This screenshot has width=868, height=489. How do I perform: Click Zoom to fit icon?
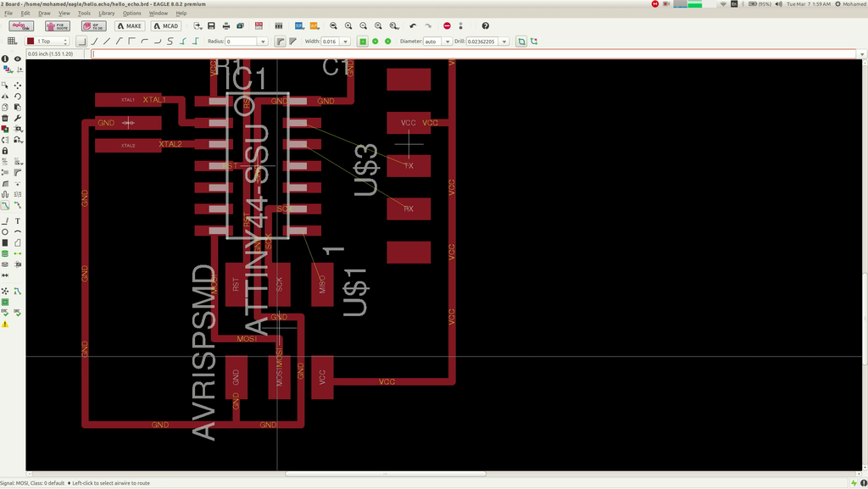click(x=333, y=26)
